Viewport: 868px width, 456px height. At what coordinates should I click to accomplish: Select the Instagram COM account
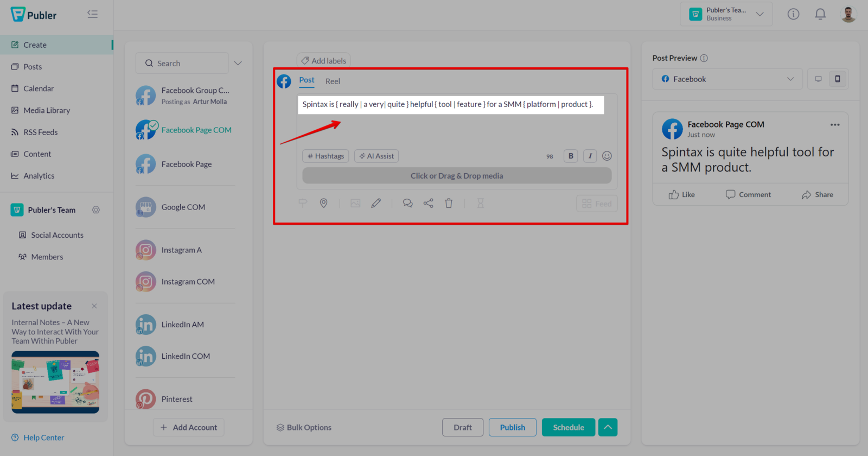click(185, 281)
